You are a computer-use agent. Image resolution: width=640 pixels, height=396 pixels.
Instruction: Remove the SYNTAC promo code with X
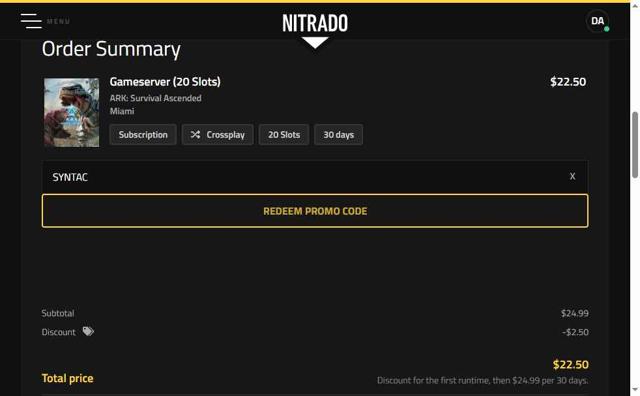[572, 176]
